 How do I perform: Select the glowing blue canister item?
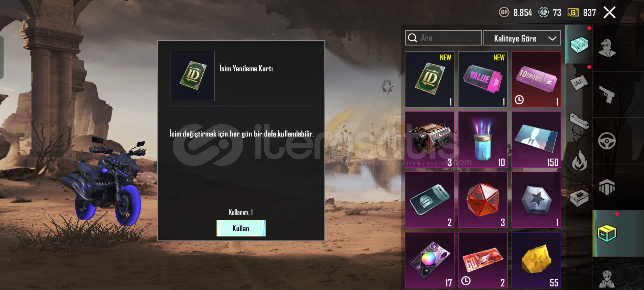click(483, 140)
